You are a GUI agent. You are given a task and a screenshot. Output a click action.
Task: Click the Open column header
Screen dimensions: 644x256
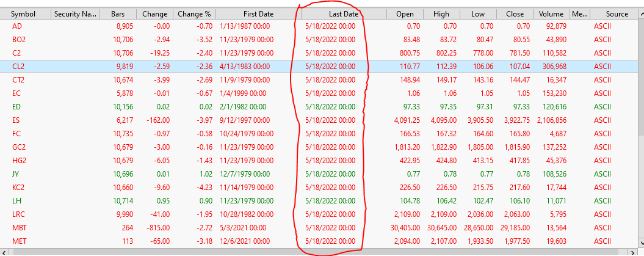[404, 13]
